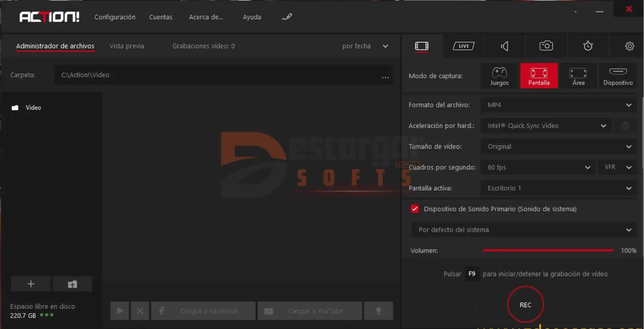Screen dimensions: 644x329
Task: Open Pantalla activa Escritorio 1 dropdown
Action: tap(559, 188)
